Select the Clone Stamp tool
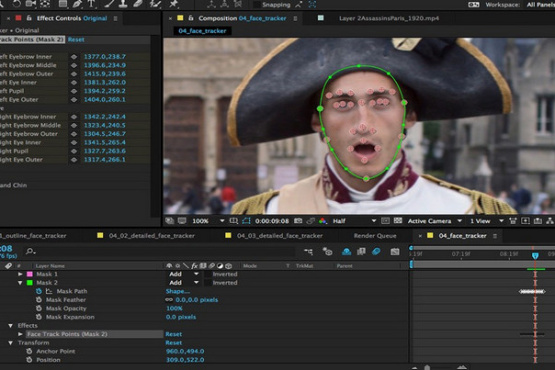 pyautogui.click(x=123, y=4)
